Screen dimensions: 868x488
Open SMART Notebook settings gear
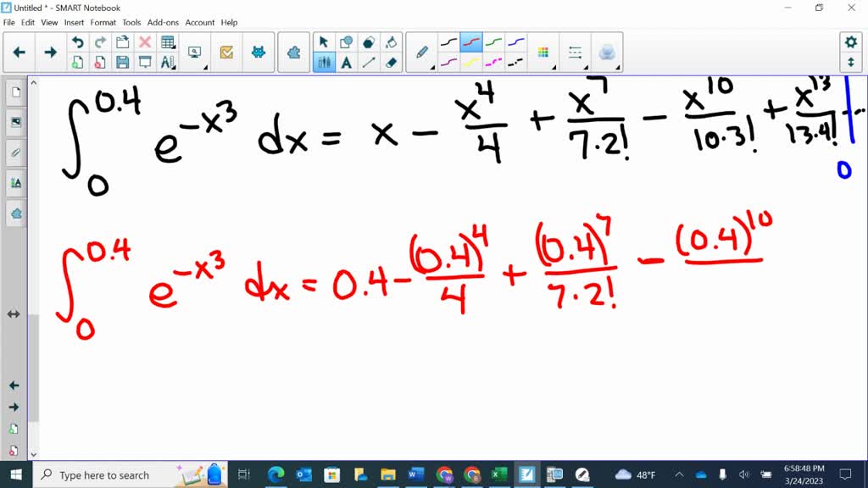(x=853, y=41)
